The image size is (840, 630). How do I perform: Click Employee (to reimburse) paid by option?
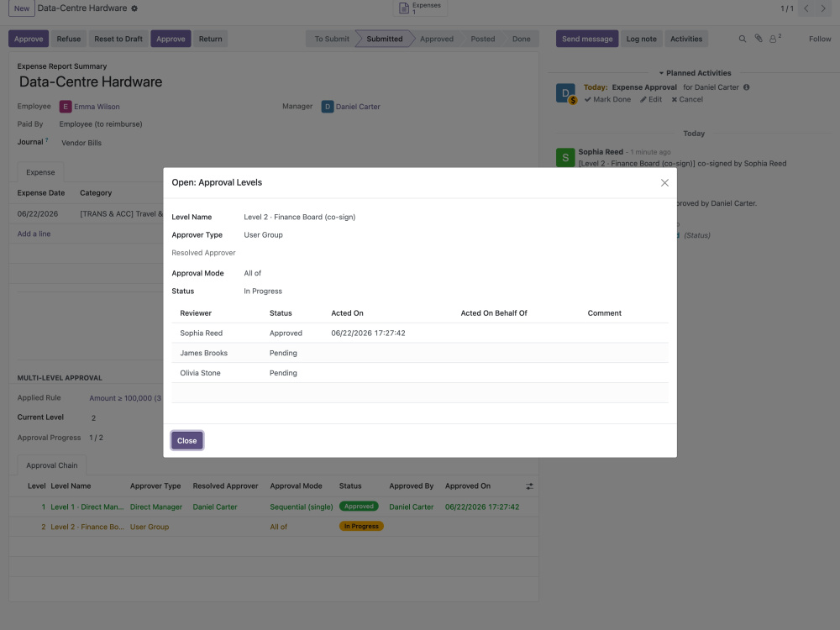tap(101, 123)
